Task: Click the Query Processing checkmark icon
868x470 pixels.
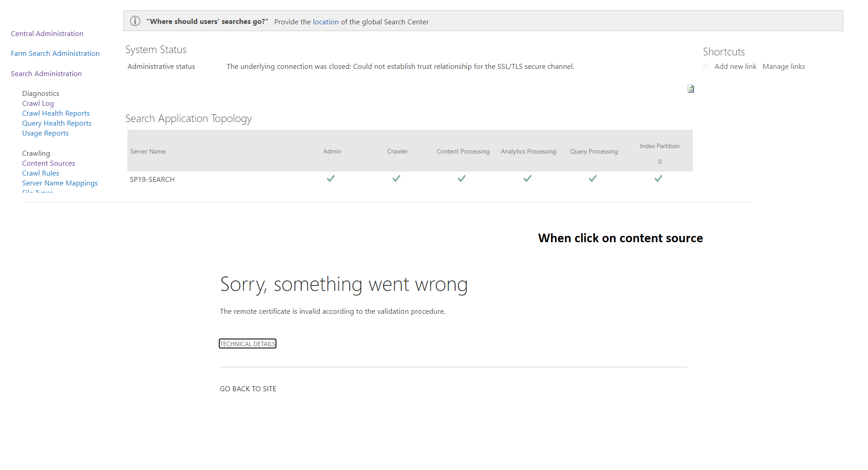Action: point(592,179)
